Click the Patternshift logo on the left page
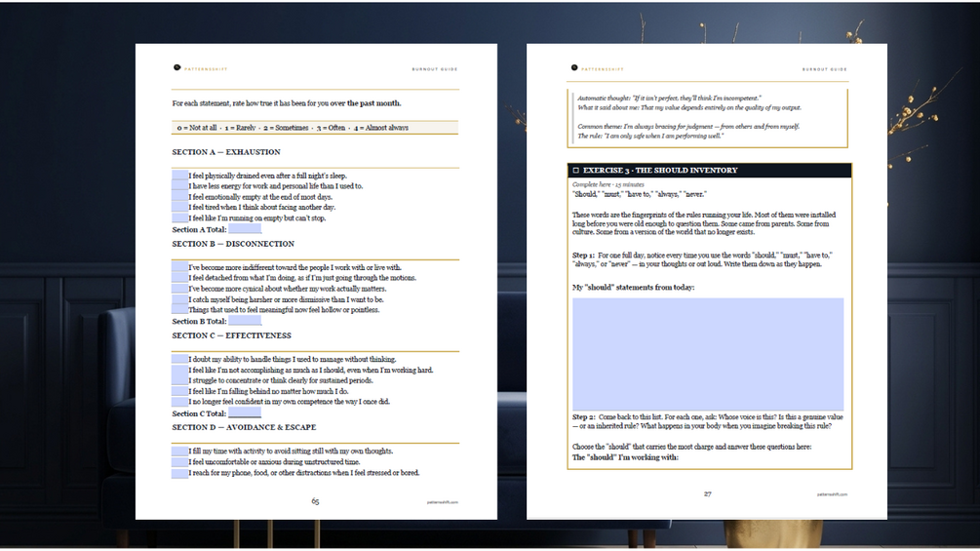 176,67
